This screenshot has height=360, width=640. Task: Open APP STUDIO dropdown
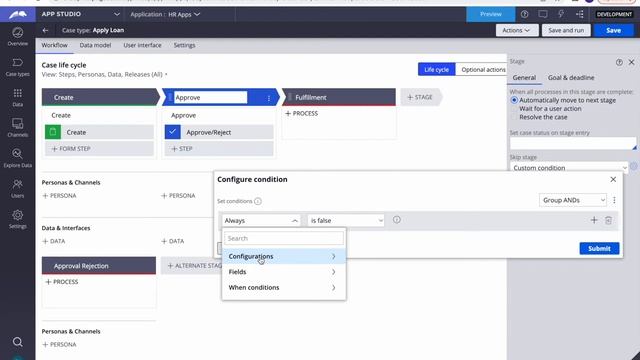pos(80,14)
